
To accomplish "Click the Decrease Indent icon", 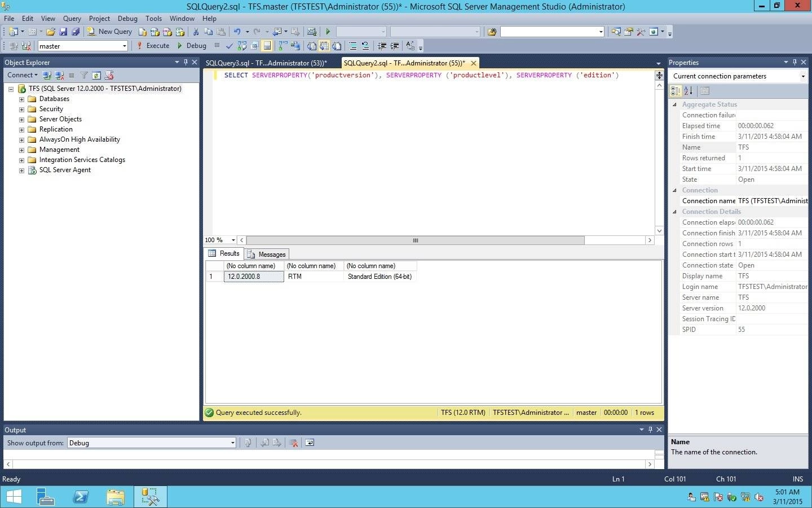I will coord(382,46).
